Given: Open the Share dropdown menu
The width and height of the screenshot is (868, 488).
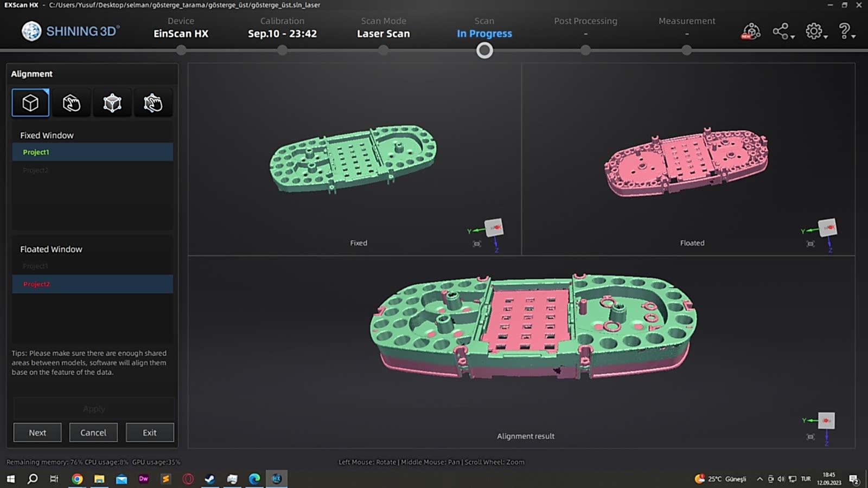Looking at the screenshot, I should (782, 32).
